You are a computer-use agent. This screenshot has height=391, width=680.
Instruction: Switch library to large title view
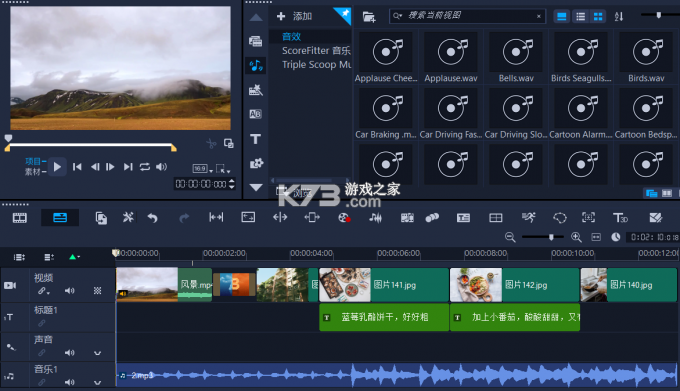point(562,17)
